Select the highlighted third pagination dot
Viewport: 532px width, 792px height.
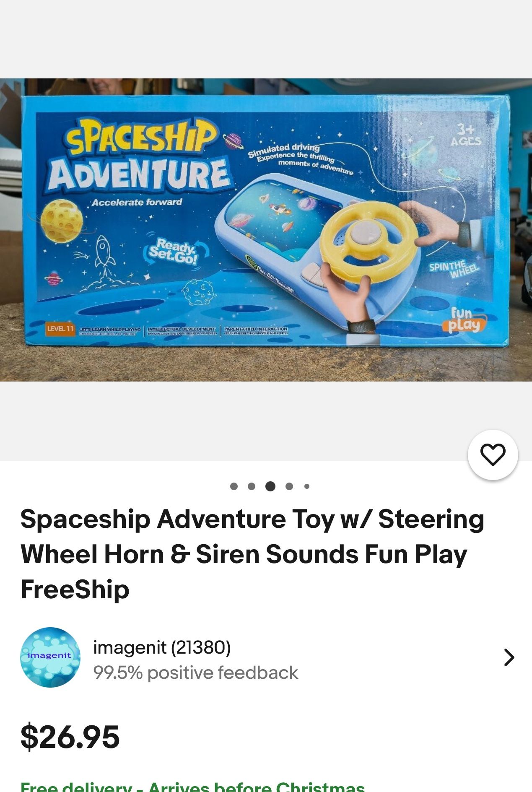click(x=270, y=486)
